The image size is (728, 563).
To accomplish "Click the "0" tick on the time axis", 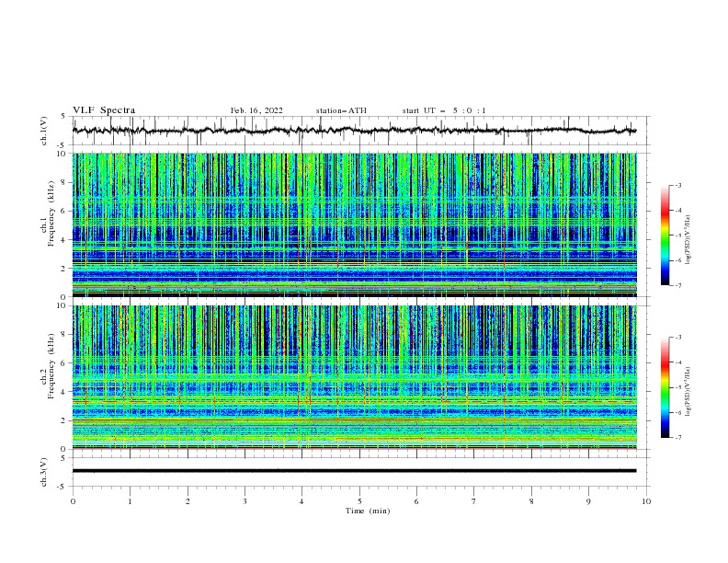I will 73,501.
